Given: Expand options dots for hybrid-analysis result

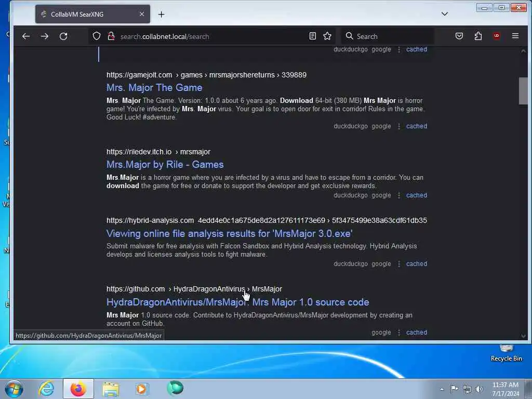Looking at the screenshot, I should (x=399, y=264).
